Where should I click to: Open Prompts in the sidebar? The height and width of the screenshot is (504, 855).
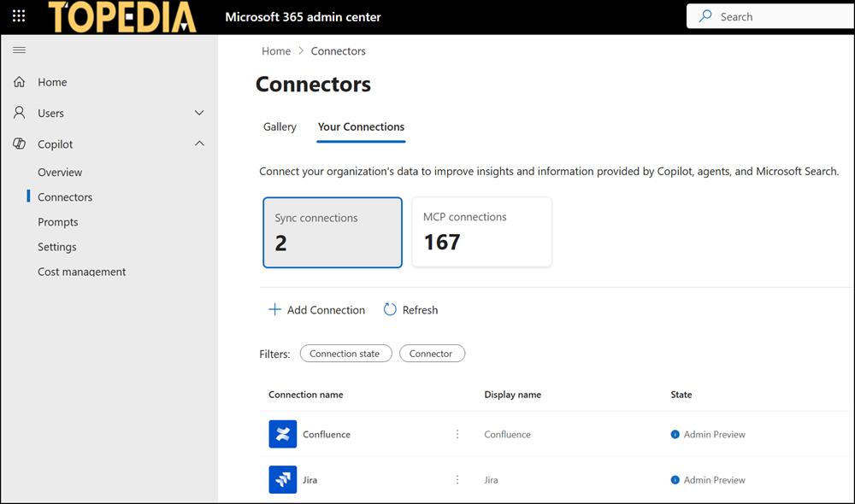pos(58,222)
